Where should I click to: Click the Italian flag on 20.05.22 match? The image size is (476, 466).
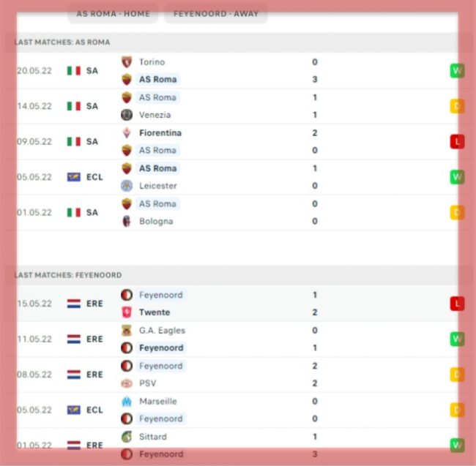(x=73, y=71)
